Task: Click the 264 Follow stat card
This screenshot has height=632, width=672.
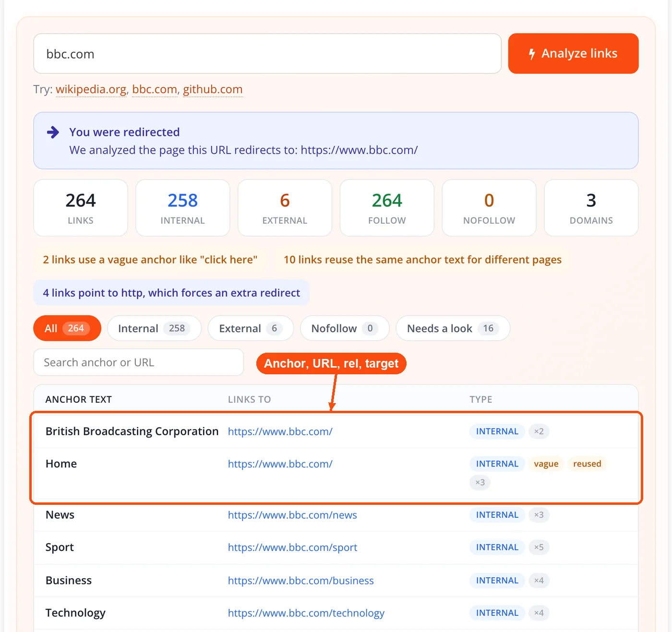Action: 387,208
